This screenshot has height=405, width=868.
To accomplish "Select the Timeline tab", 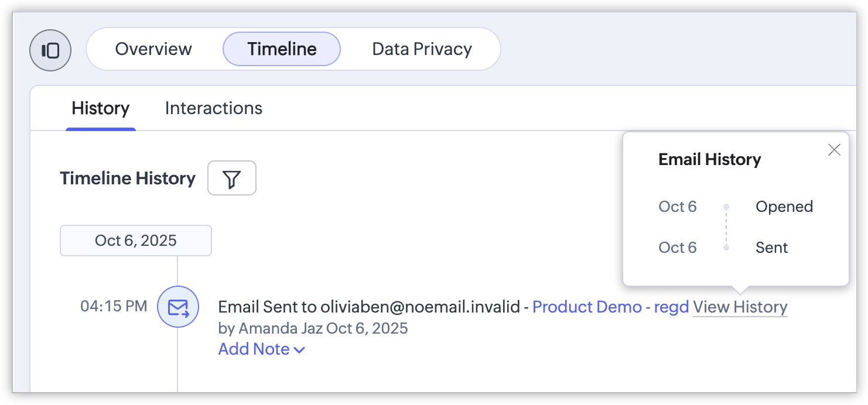I will click(x=282, y=49).
